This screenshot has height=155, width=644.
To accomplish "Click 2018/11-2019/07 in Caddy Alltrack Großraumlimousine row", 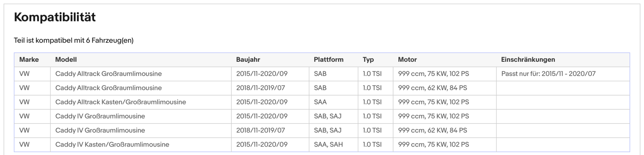I will pos(260,88).
